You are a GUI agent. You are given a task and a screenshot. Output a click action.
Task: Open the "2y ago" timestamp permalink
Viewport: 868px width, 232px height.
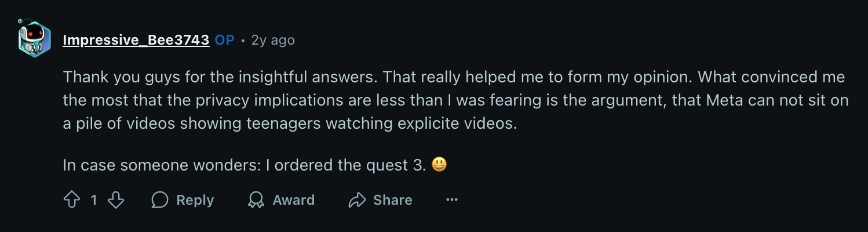pyautogui.click(x=273, y=40)
